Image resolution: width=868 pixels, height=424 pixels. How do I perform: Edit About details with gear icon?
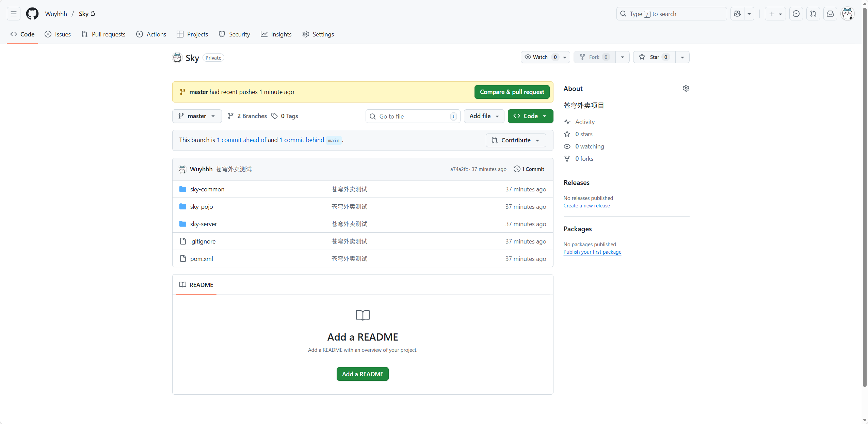pyautogui.click(x=686, y=89)
